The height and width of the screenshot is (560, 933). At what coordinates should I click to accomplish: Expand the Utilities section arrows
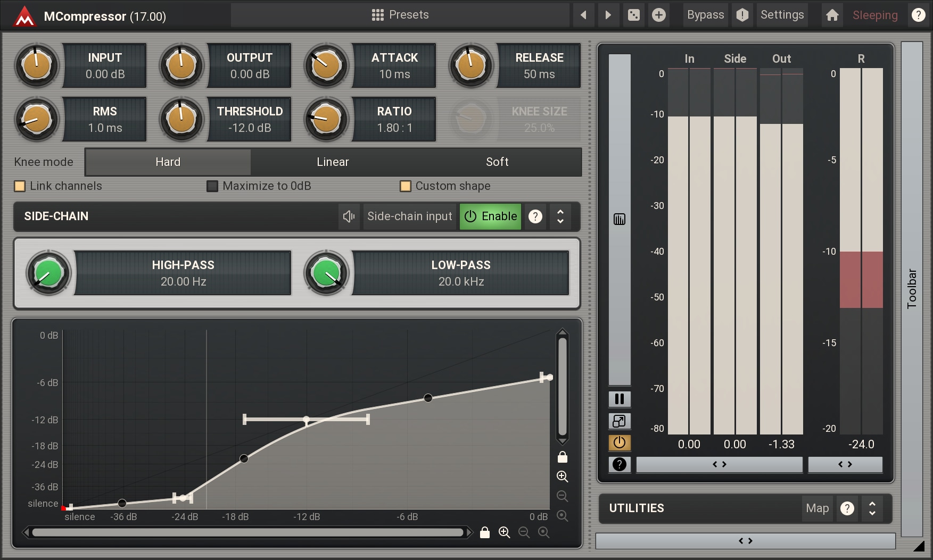click(x=872, y=508)
